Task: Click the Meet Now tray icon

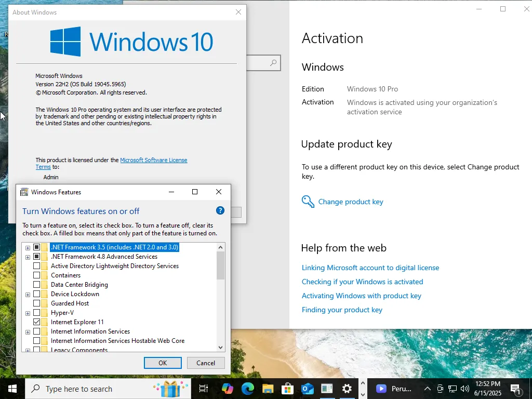Action: click(x=440, y=389)
